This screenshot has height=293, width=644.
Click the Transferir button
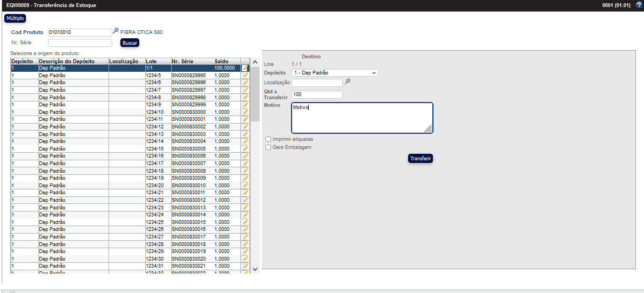coord(421,159)
